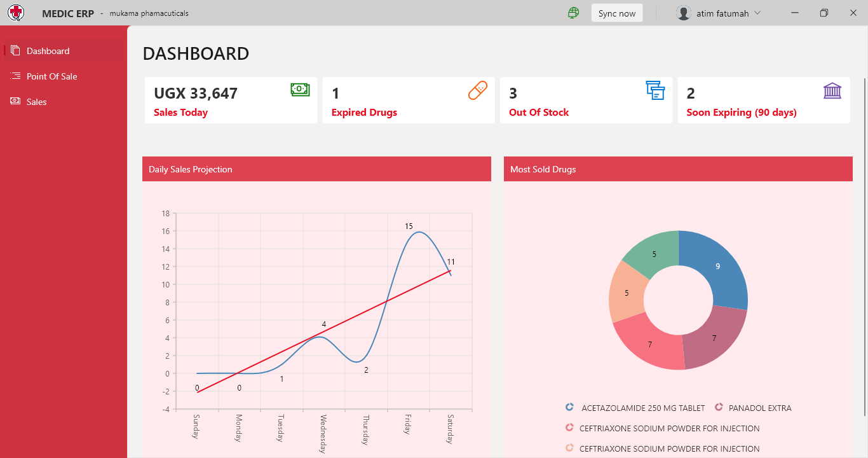Screen dimensions: 868x458
Task: Click the green money icon on Sales Today
Action: (300, 90)
